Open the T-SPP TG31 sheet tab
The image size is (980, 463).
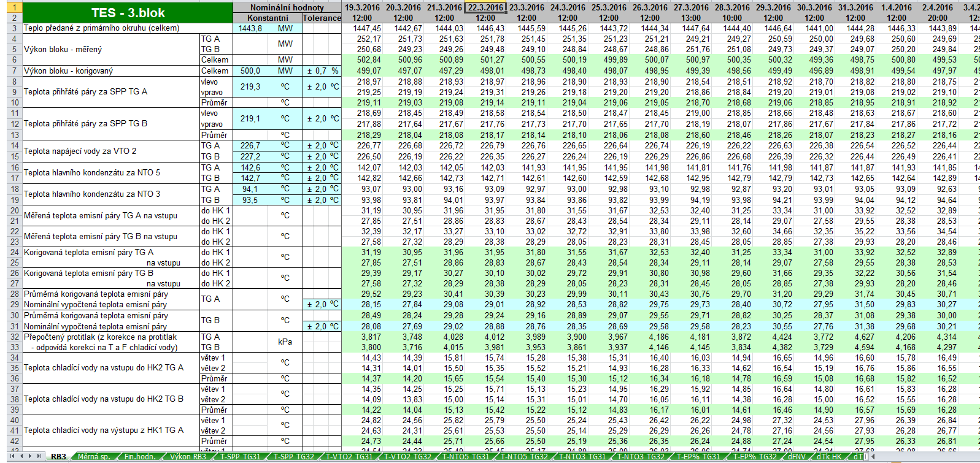[x=240, y=456]
